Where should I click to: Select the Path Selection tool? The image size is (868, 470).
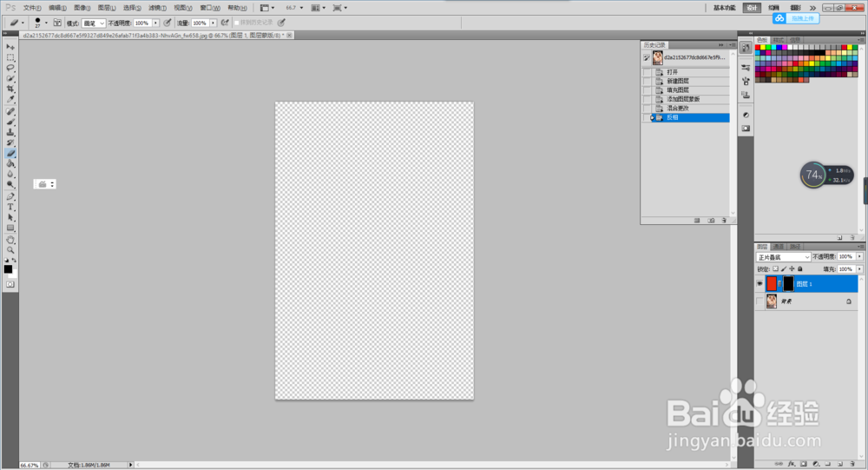click(x=10, y=218)
